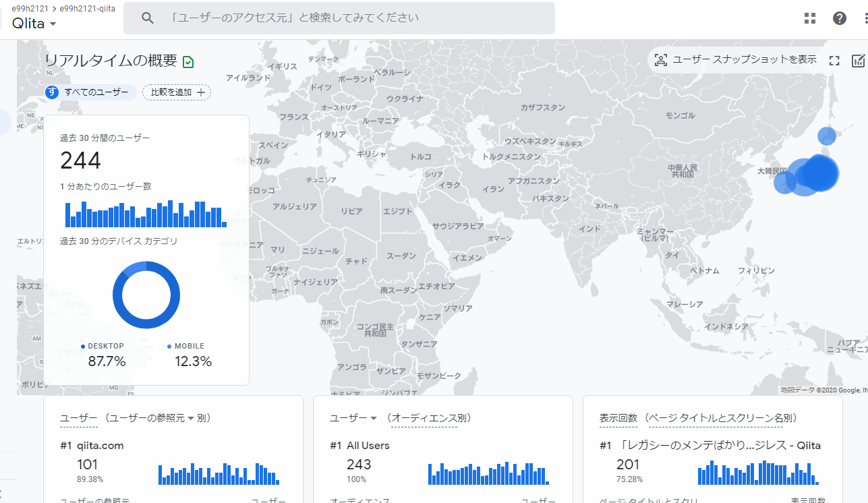This screenshot has width=868, height=503.
Task: Open the Google apps grid
Action: pos(810,18)
